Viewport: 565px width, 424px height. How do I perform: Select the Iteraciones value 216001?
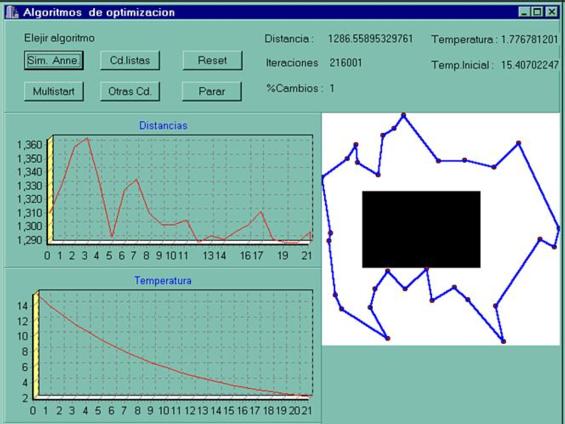point(346,63)
